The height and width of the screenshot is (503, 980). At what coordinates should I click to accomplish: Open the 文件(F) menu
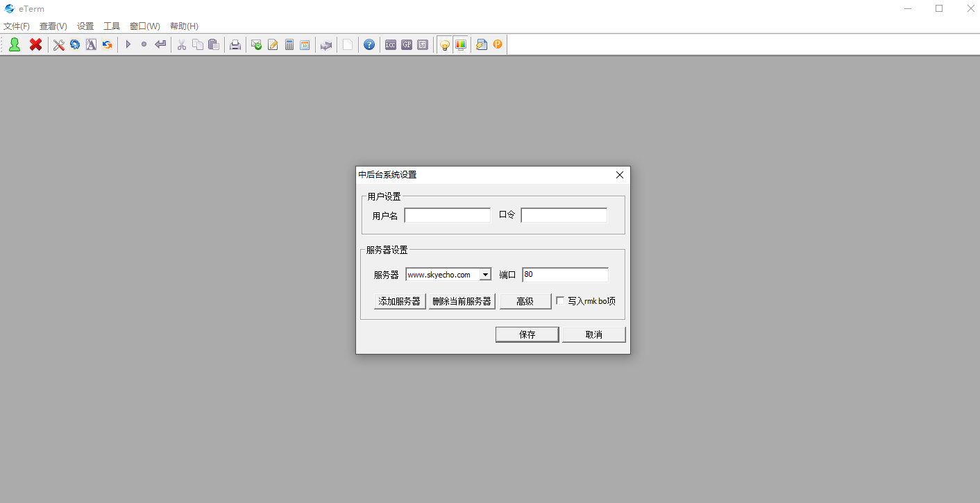(17, 26)
